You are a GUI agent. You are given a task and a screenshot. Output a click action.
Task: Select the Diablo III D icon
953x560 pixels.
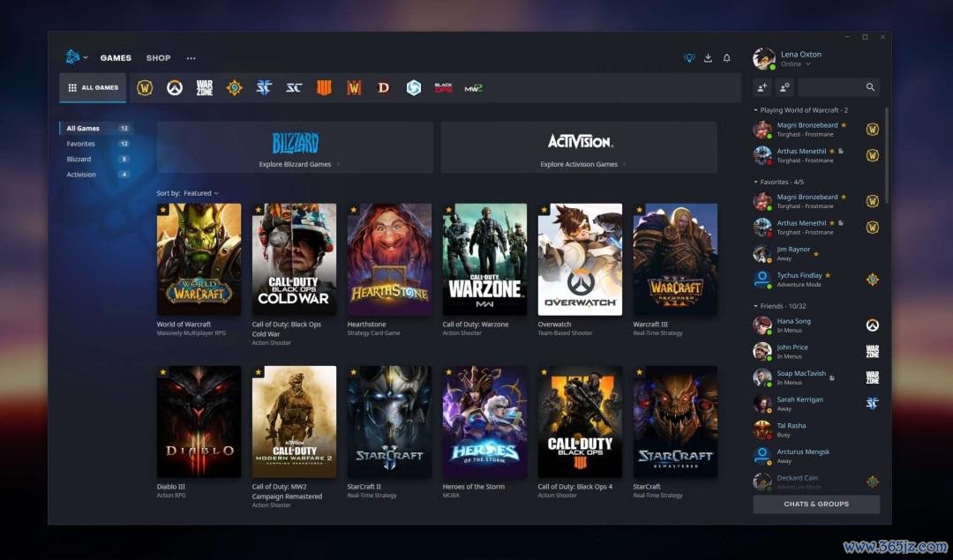click(x=384, y=88)
